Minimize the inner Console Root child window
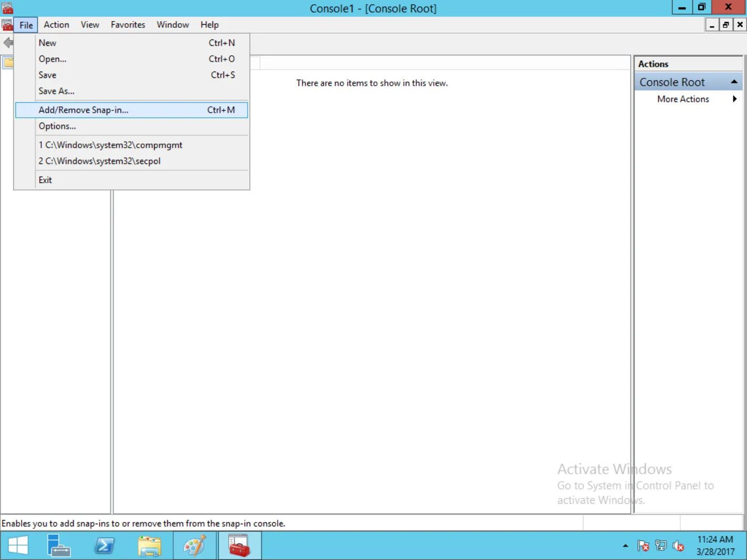The image size is (747, 560). [712, 25]
